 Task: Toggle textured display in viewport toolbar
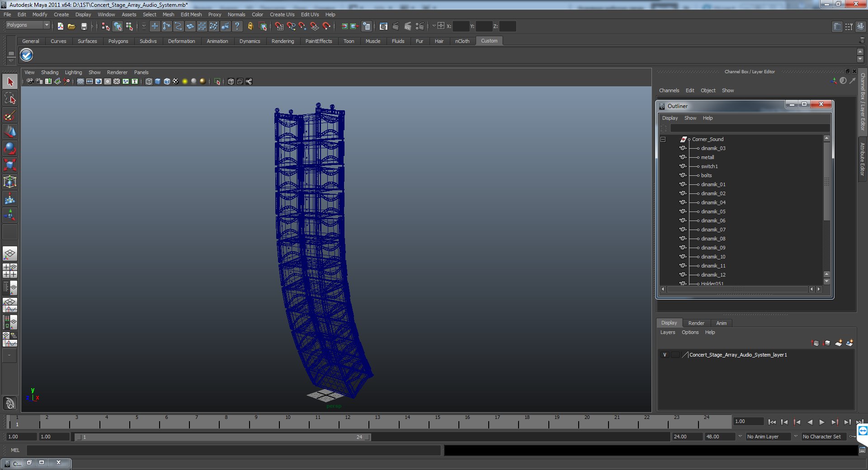176,81
